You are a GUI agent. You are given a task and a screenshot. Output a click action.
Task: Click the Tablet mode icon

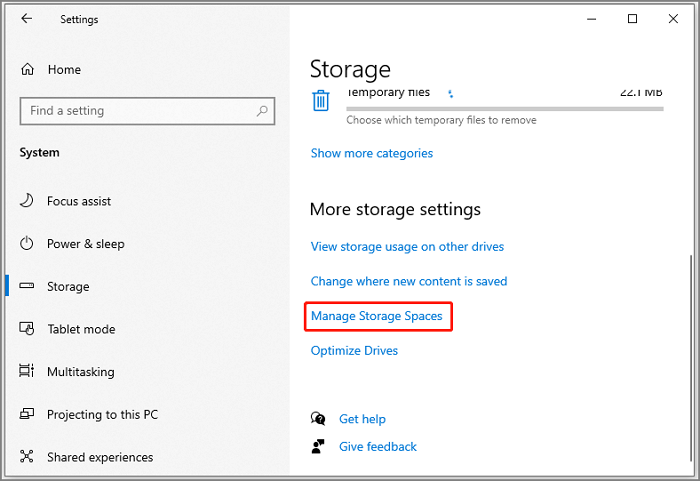point(27,329)
